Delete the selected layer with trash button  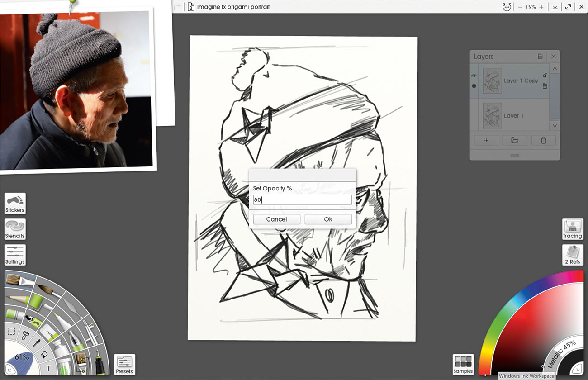click(544, 140)
